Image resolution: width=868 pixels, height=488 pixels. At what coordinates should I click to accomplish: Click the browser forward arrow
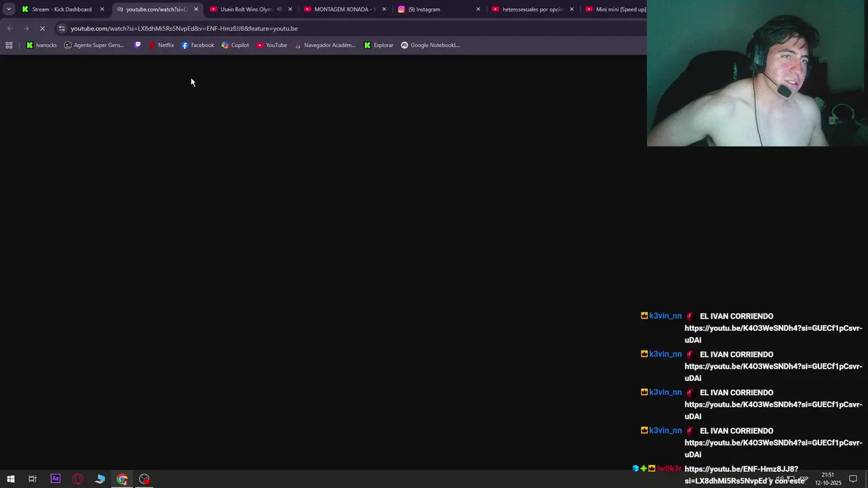(26, 28)
